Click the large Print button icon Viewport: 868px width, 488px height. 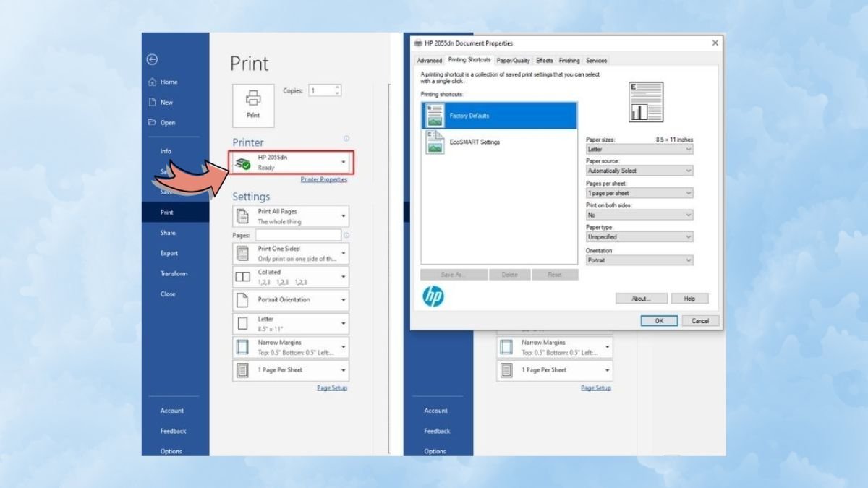[x=253, y=105]
